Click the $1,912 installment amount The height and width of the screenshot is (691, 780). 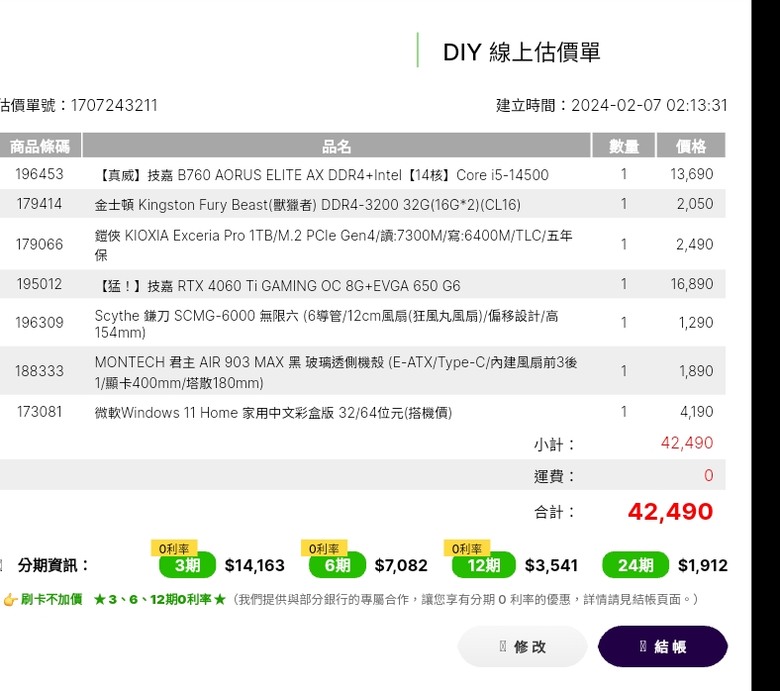pos(703,565)
